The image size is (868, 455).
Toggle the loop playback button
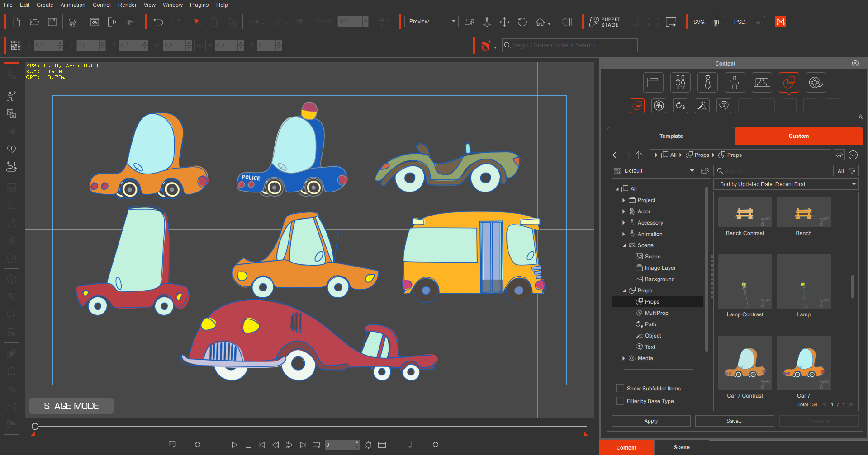[x=316, y=445]
